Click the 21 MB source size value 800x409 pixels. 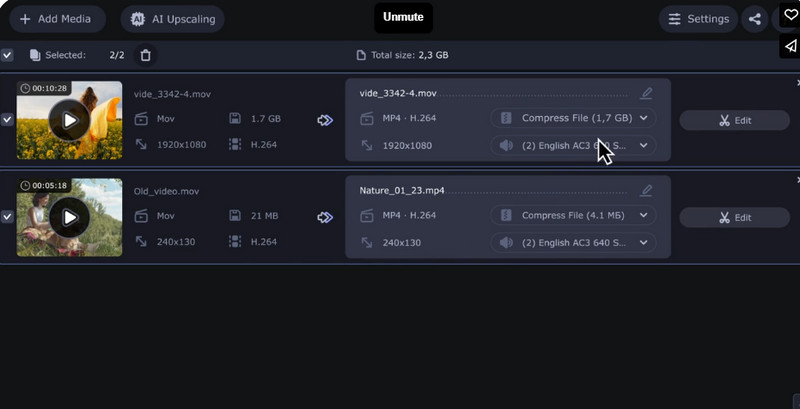point(264,216)
